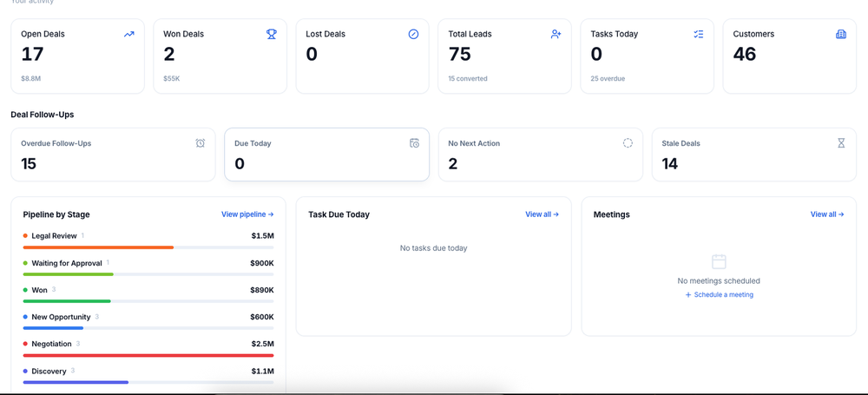Click the No meetings scheduled message
Viewport: 868px width, 395px height.
pyautogui.click(x=719, y=281)
